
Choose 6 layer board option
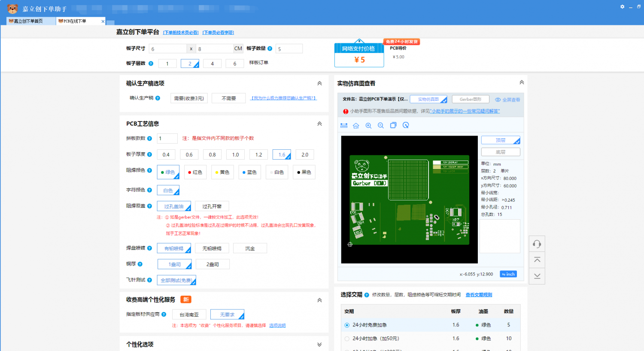coord(234,64)
